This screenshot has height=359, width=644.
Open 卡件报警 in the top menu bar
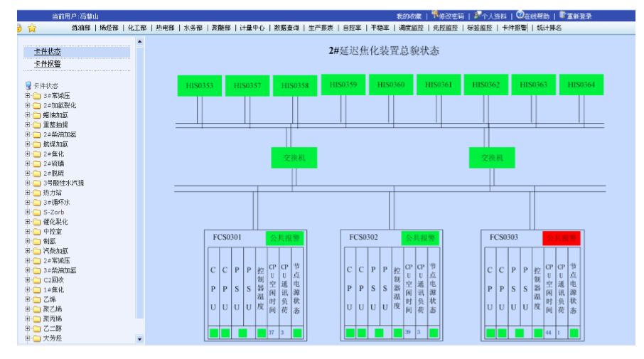(x=515, y=28)
